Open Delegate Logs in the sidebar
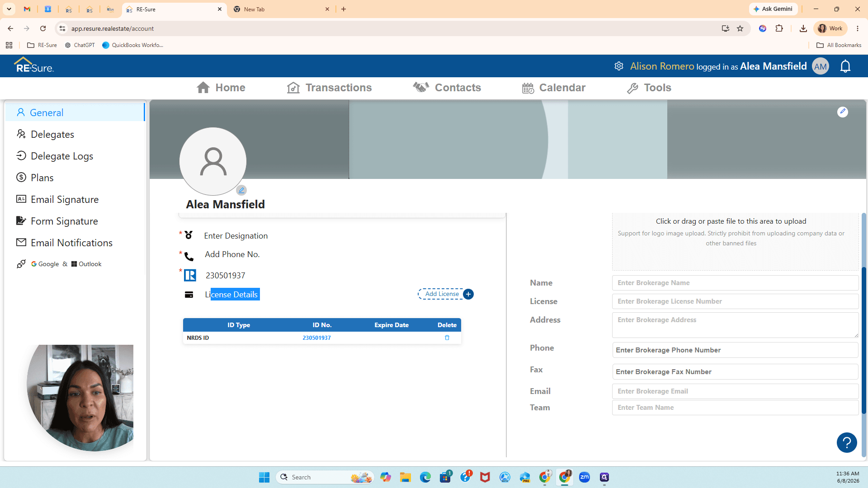868x488 pixels. [x=75, y=156]
